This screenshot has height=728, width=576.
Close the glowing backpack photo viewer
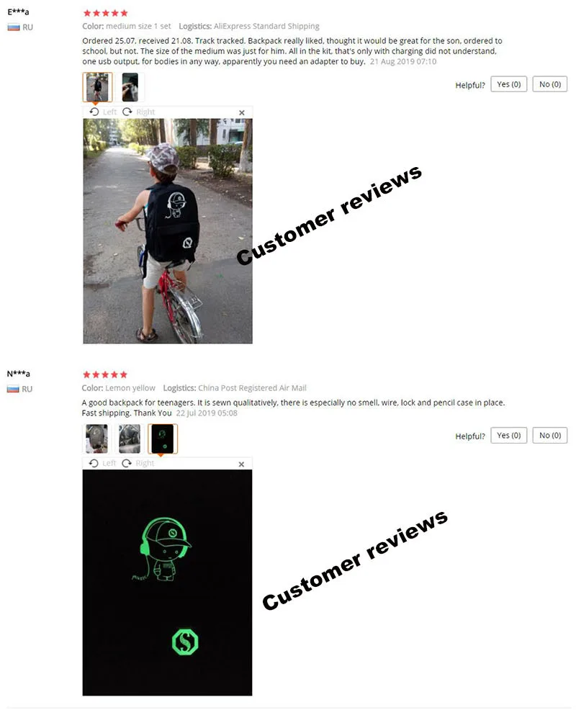coord(241,464)
